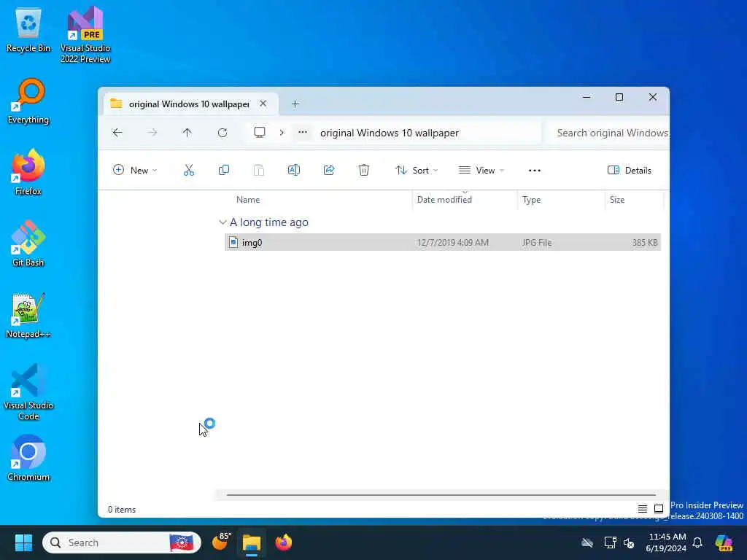747x560 pixels.
Task: Maximize the File Explorer window
Action: point(619,97)
